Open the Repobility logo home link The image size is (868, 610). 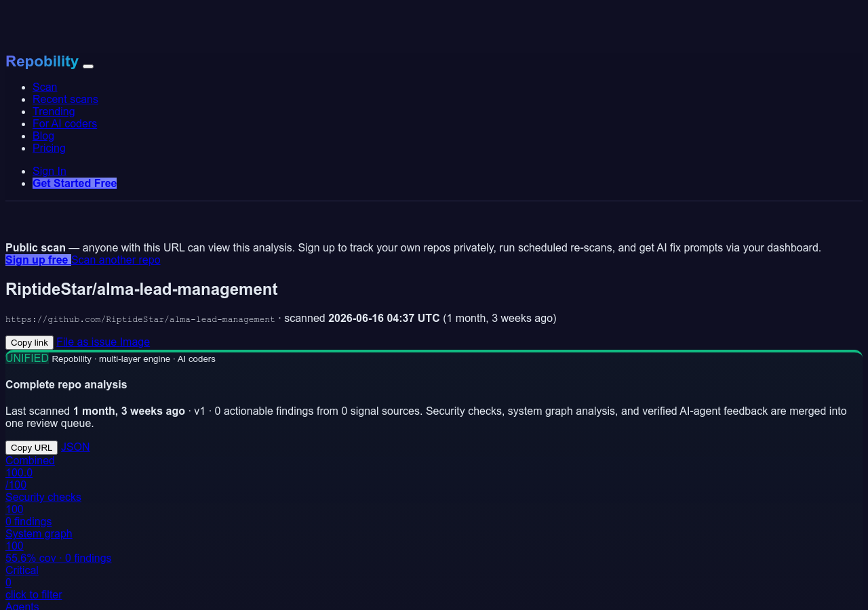click(42, 62)
